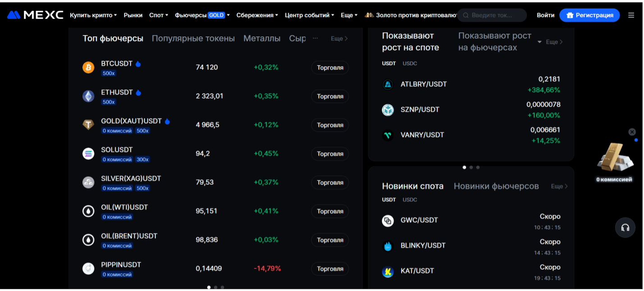This screenshot has width=644, height=291.
Task: Click the Ethereum coin icon
Action: coord(88,96)
